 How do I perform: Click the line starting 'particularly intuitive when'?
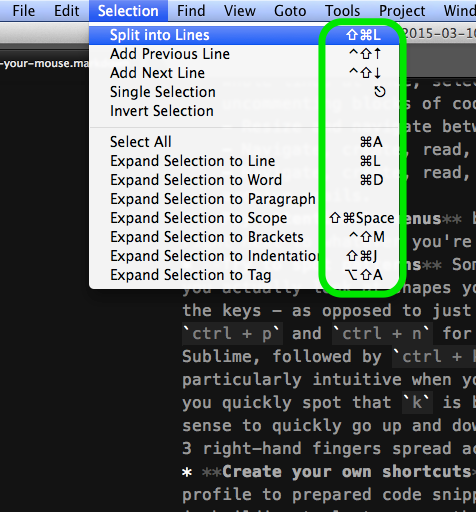pos(329,379)
